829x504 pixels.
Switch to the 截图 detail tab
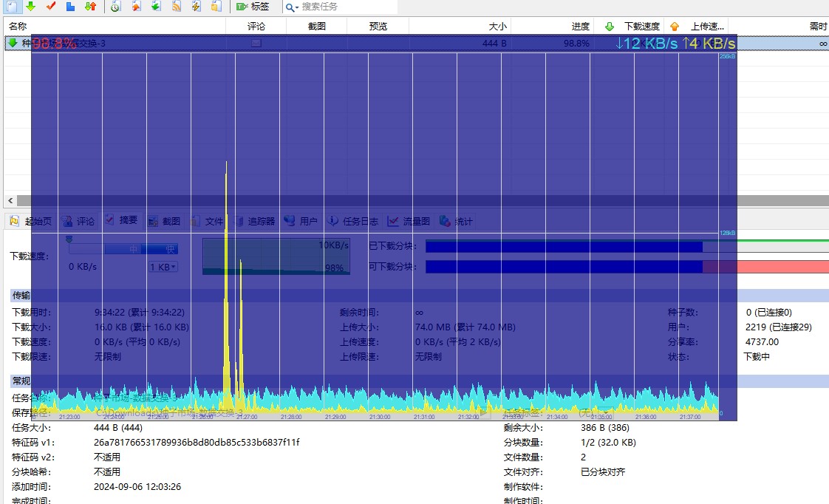pyautogui.click(x=165, y=221)
